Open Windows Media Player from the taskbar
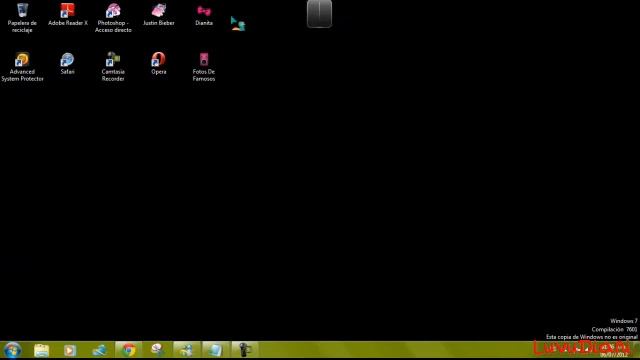This screenshot has height=360, width=640. 70,350
